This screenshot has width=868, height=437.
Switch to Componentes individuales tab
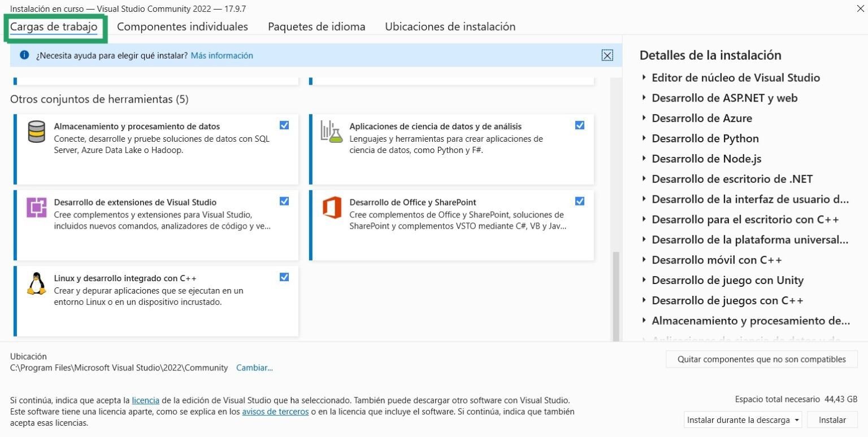182,27
